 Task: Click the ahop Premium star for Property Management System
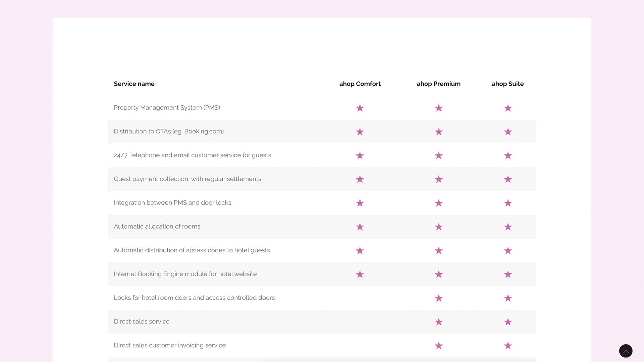(x=439, y=108)
